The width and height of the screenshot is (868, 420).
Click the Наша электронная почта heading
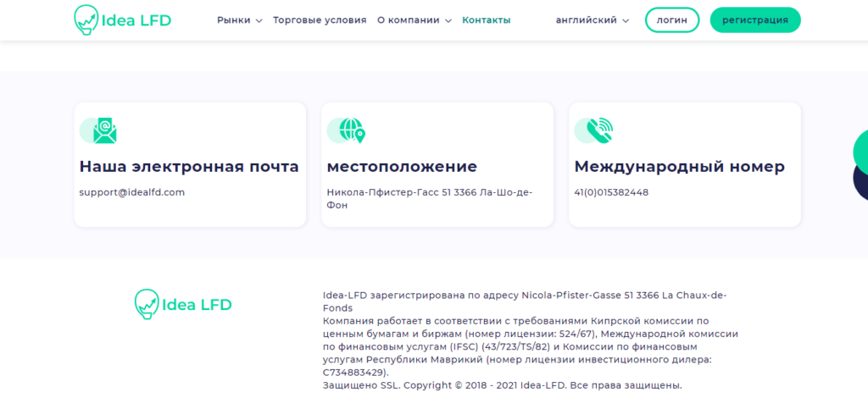[189, 167]
